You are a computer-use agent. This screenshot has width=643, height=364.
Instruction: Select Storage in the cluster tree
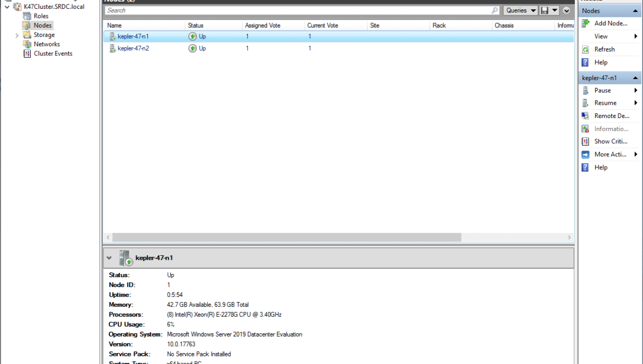[x=45, y=35]
